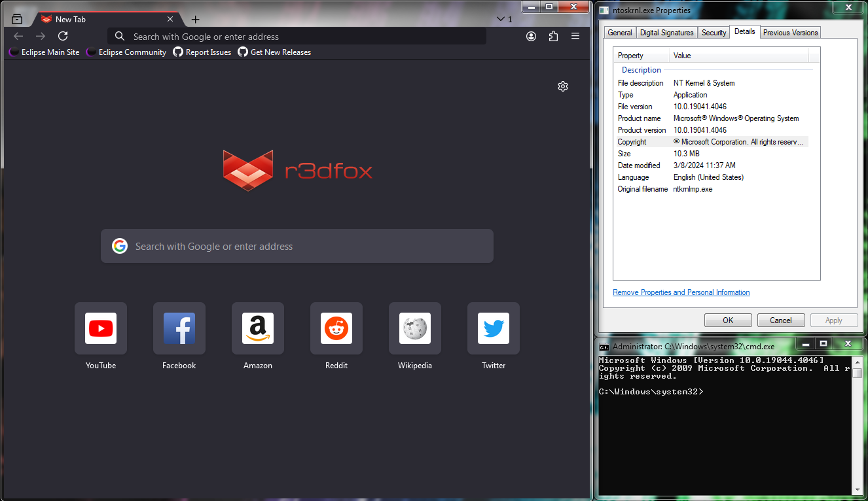Screen dimensions: 868x501
Task: Open the list all tabs dropdown
Action: [504, 20]
